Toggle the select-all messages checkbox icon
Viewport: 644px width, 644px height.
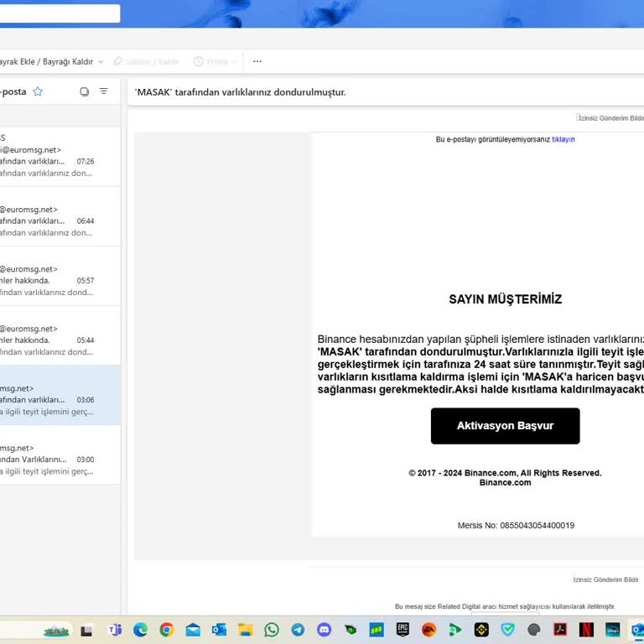coord(84,91)
